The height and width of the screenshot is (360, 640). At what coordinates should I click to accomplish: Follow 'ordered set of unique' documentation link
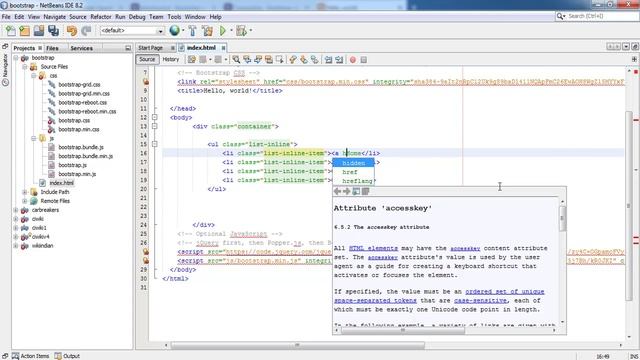504,291
